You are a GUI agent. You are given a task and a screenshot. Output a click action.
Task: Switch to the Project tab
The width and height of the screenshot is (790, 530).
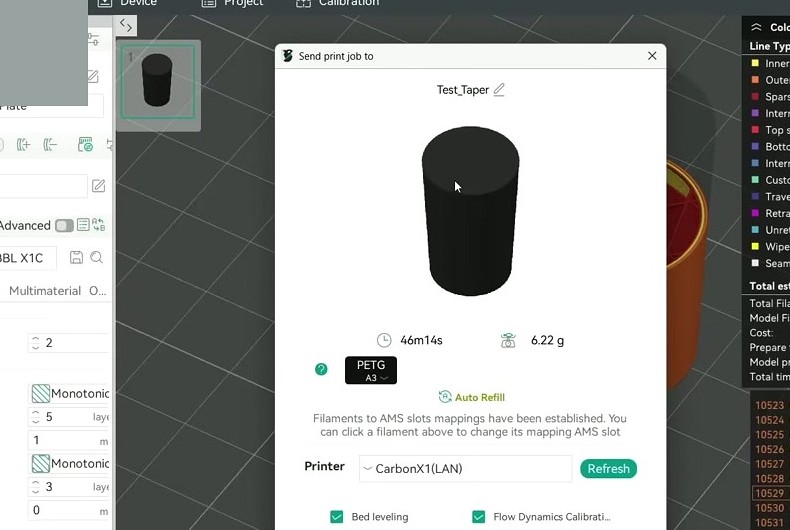point(232,3)
